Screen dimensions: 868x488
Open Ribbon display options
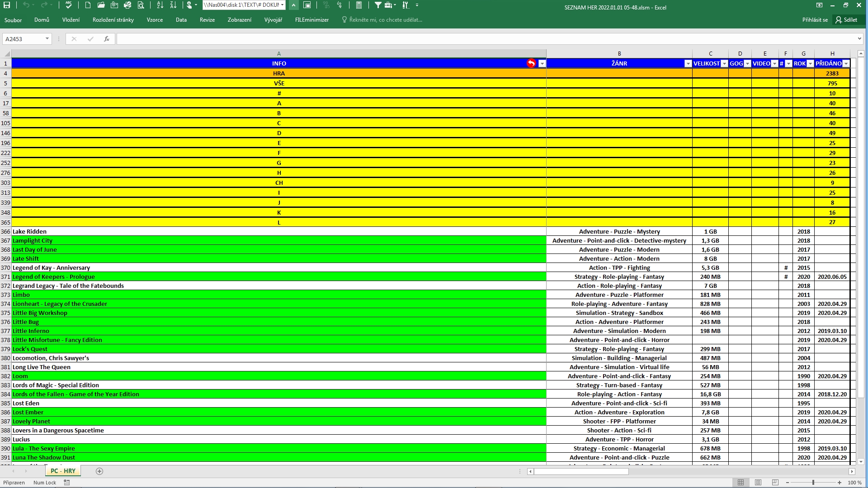(x=819, y=5)
